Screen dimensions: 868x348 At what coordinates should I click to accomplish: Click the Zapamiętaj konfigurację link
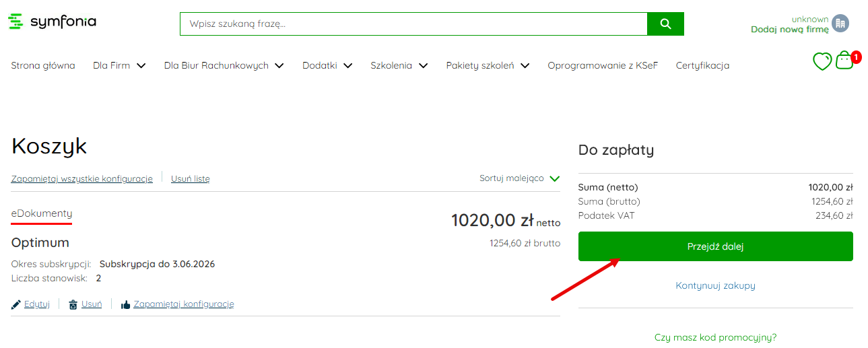pos(184,304)
